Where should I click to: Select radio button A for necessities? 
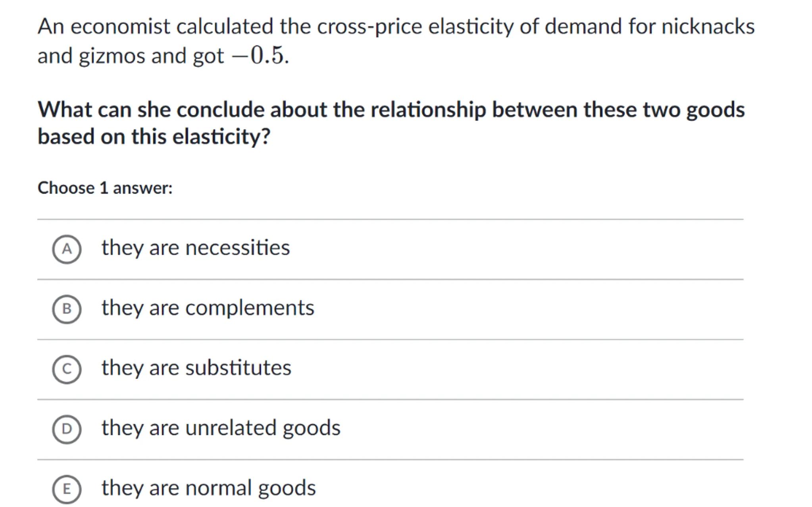pos(67,249)
